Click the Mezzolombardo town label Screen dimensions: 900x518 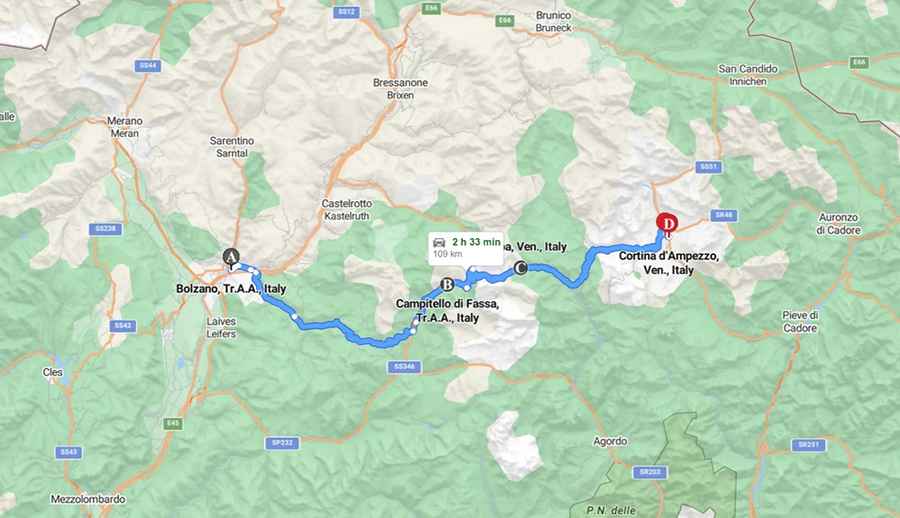[88, 499]
